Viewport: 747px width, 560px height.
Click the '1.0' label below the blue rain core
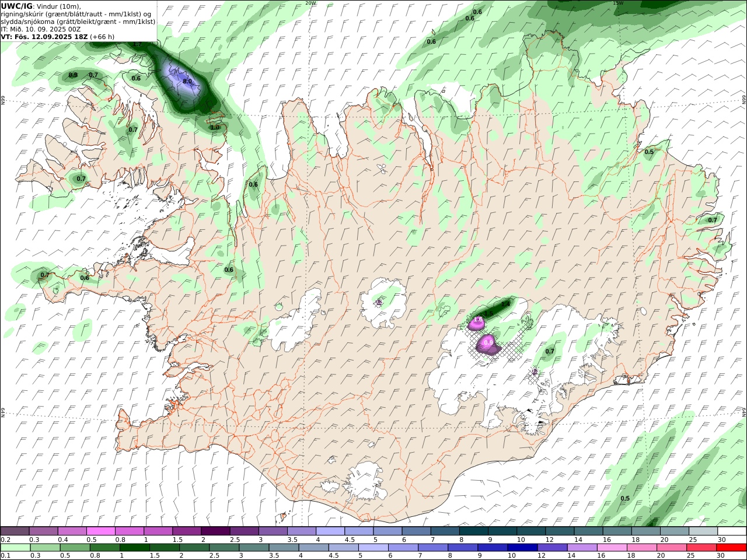(215, 127)
